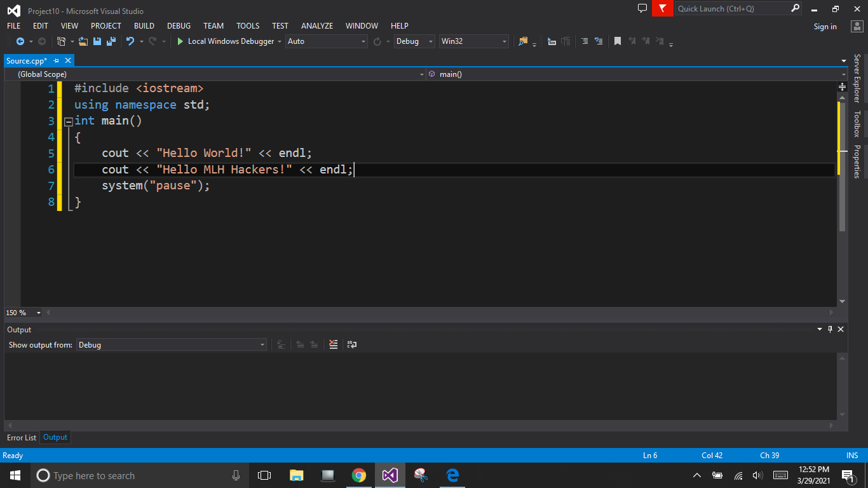Image resolution: width=868 pixels, height=488 pixels.
Task: Open the feedback speech bubble icon
Action: (x=642, y=8)
